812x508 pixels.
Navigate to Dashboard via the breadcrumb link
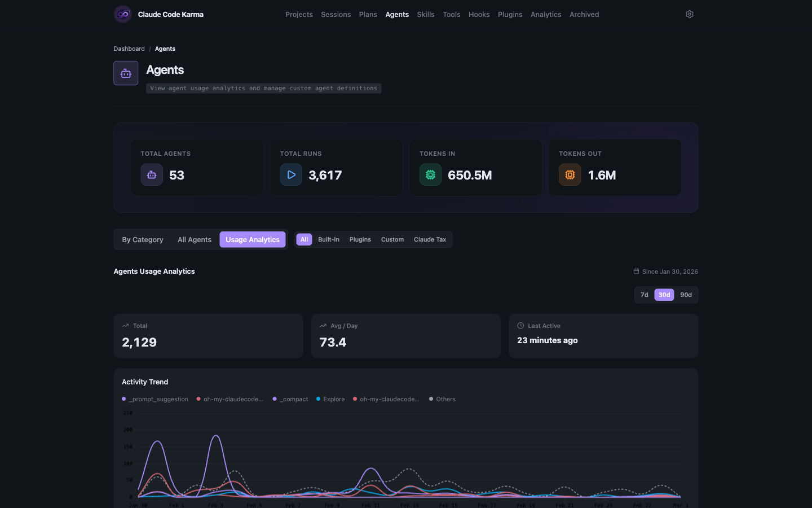[x=129, y=49]
